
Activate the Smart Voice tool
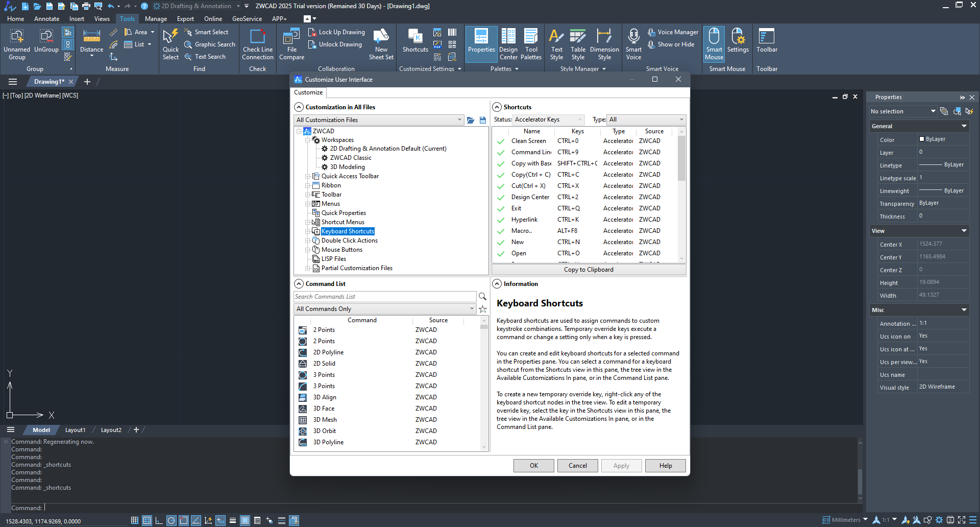click(x=633, y=44)
